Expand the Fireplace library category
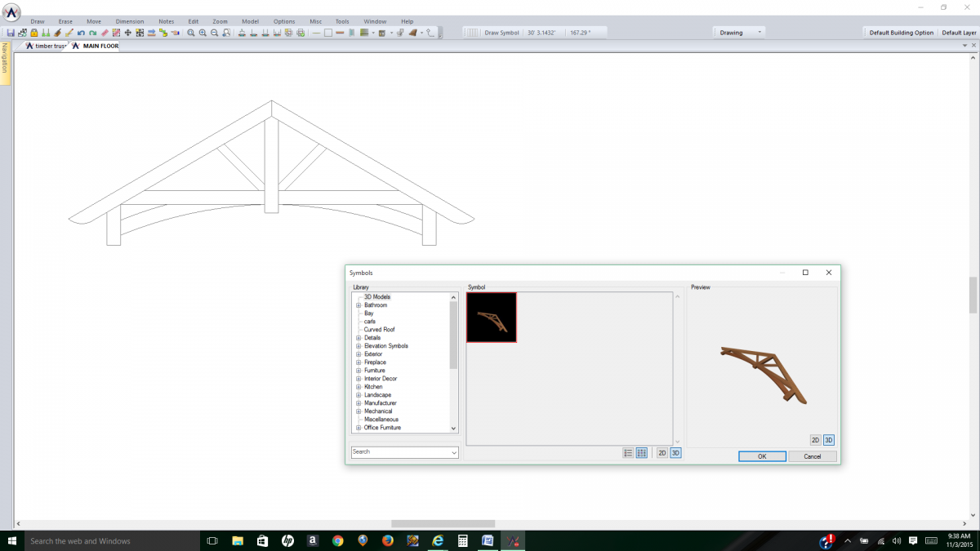 359,362
